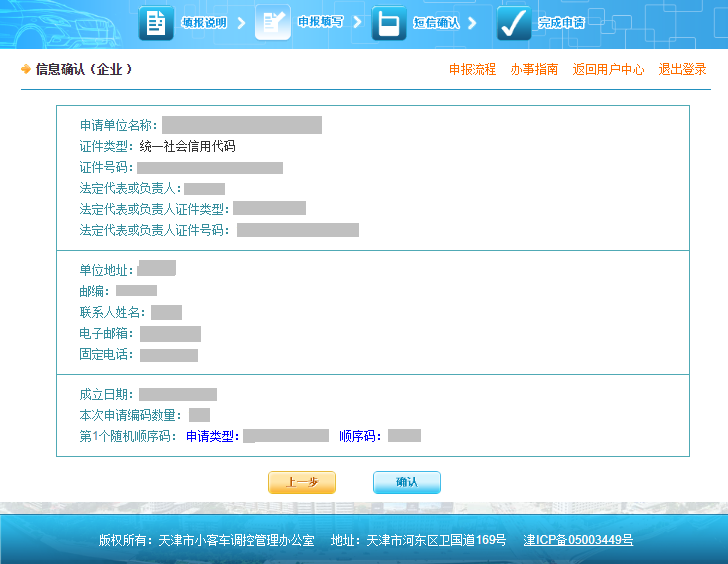This screenshot has width=728, height=564.
Task: Click the blue 申请类型 label
Action: [213, 436]
